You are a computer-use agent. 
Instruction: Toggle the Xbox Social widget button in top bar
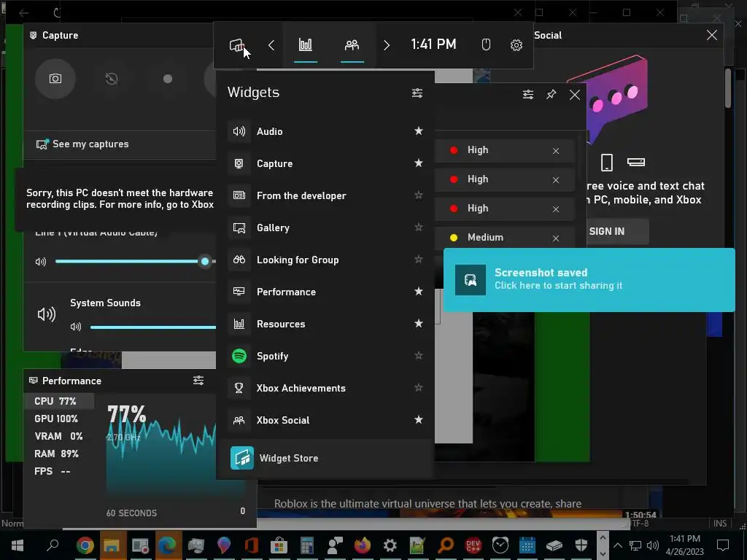(352, 45)
